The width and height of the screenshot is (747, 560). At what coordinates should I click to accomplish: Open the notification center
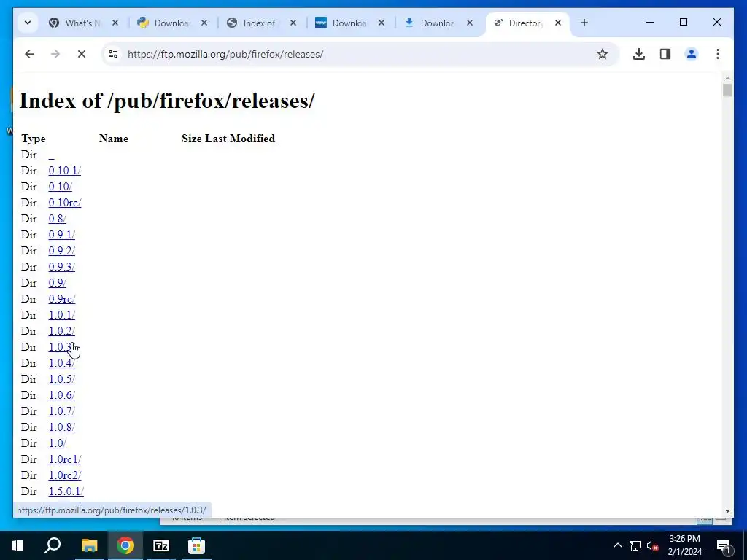coord(724,545)
